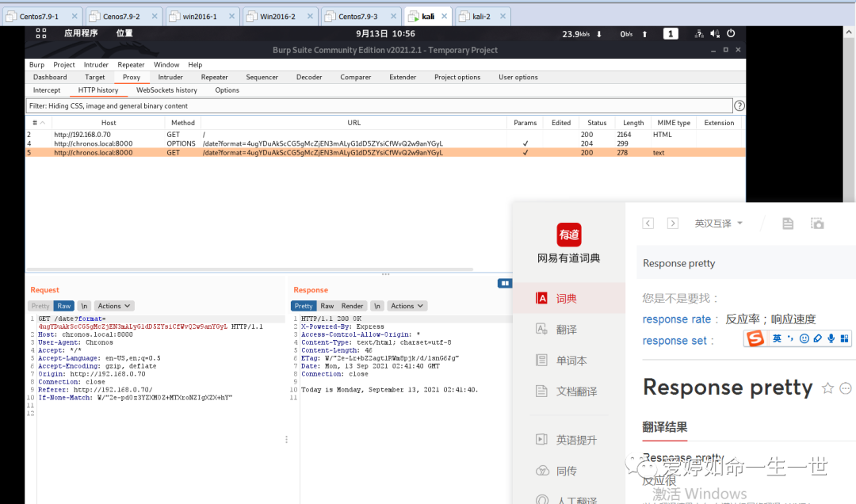The image size is (856, 504).
Task: Click the Kali network status icon
Action: (699, 34)
